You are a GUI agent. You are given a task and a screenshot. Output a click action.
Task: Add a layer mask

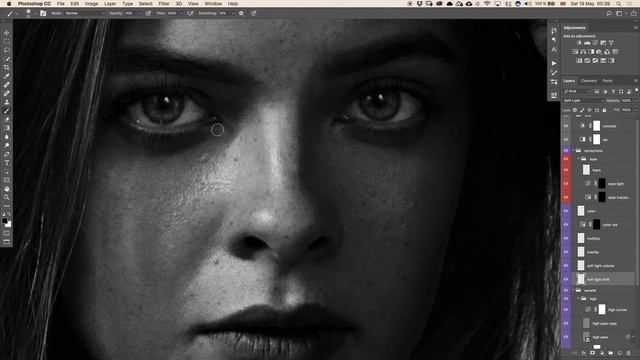click(x=593, y=353)
